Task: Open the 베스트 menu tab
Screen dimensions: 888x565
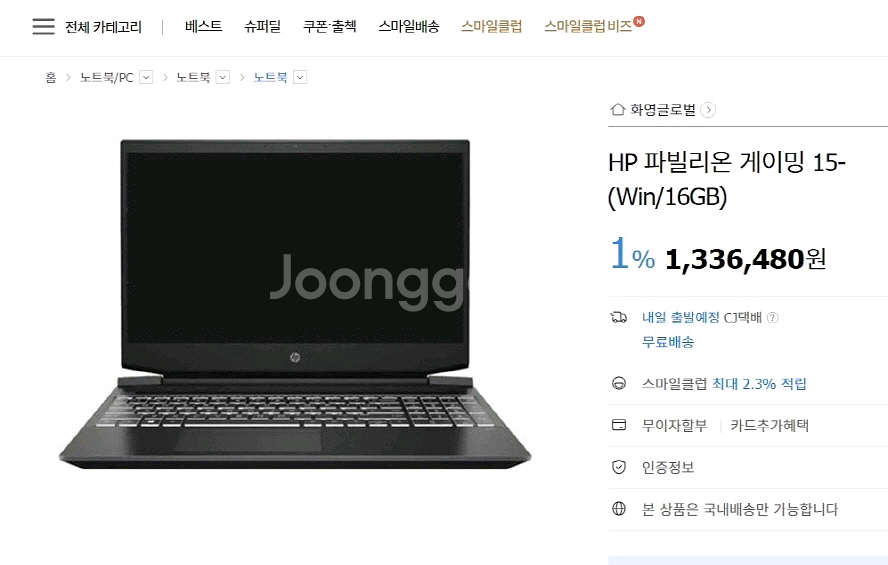Action: [203, 27]
